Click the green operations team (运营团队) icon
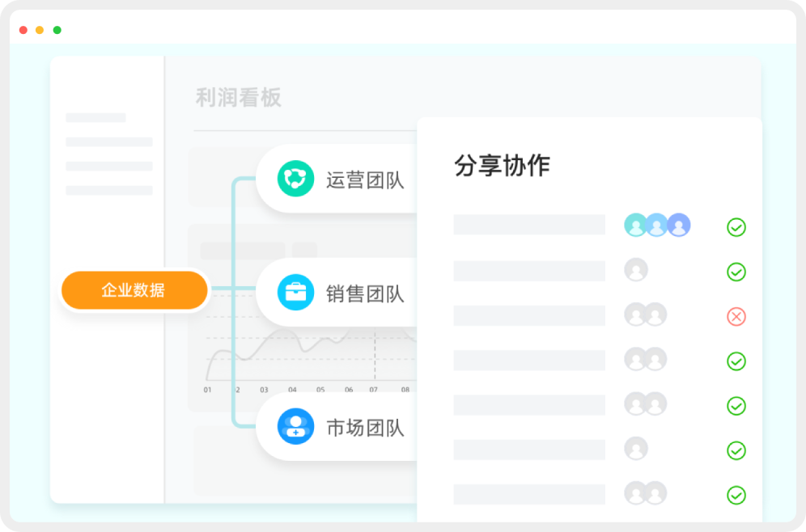This screenshot has height=532, width=806. pos(295,179)
